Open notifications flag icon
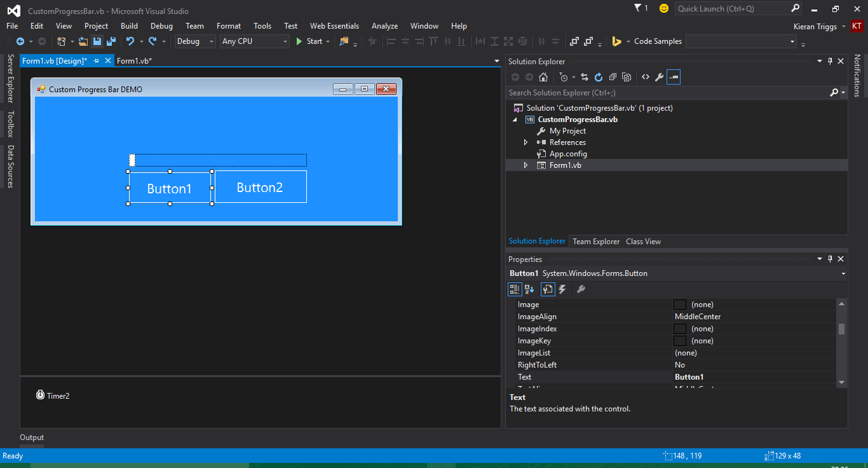Viewport: 868px width, 468px height. (639, 8)
